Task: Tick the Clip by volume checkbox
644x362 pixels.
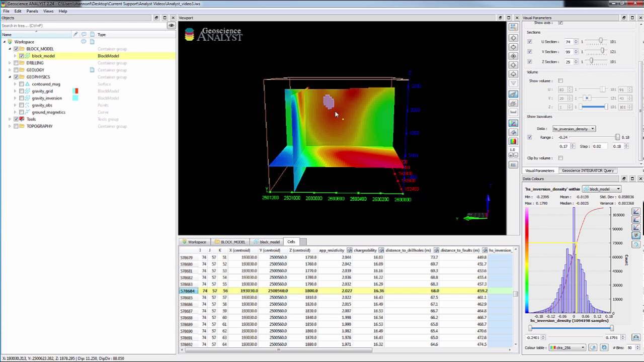Action: pos(560,158)
